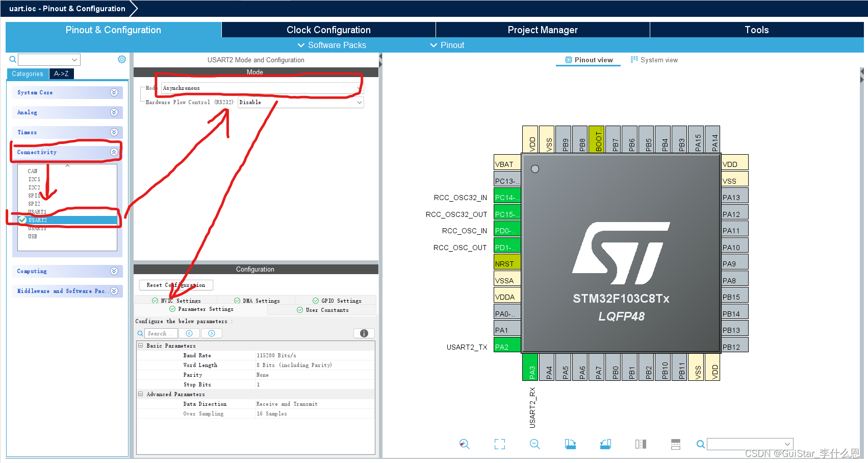
Task: Open the GPIO Settings tab
Action: pyautogui.click(x=337, y=301)
